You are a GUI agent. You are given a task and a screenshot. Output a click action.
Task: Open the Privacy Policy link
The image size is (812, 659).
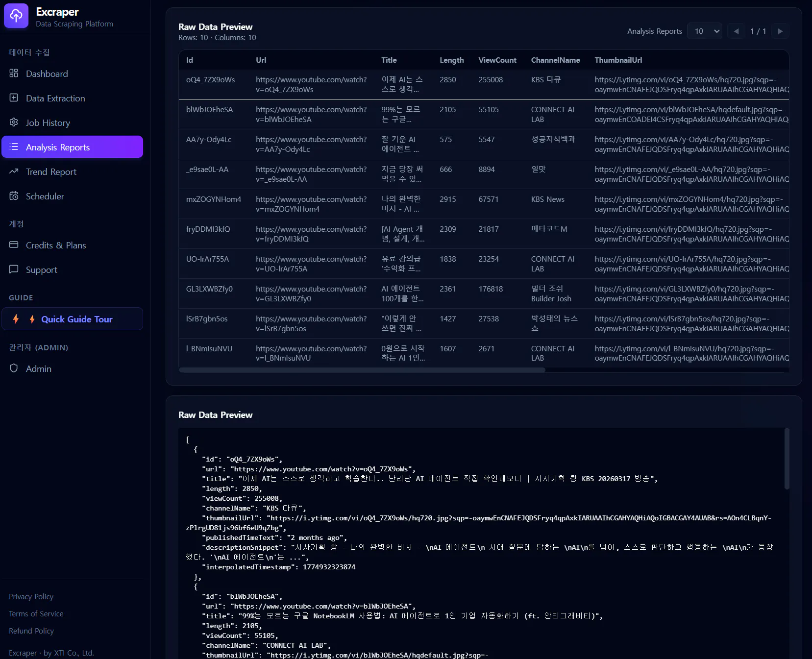coord(31,597)
